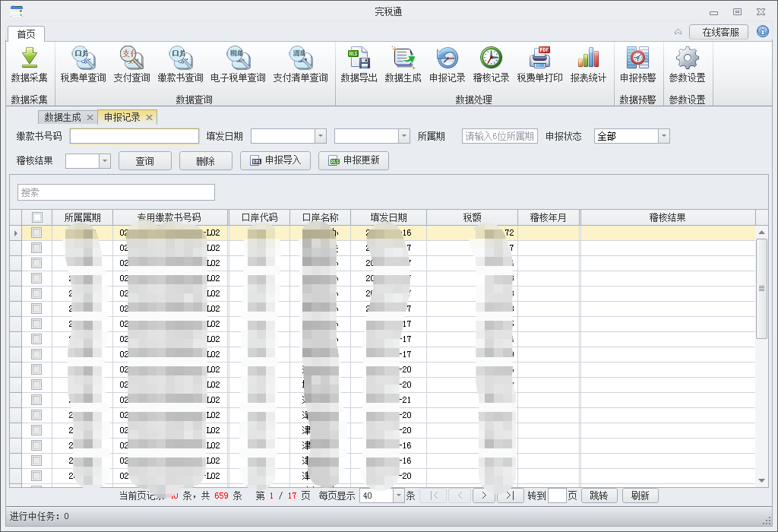Open the 支付查询 payment query
778x532 pixels.
[131, 65]
